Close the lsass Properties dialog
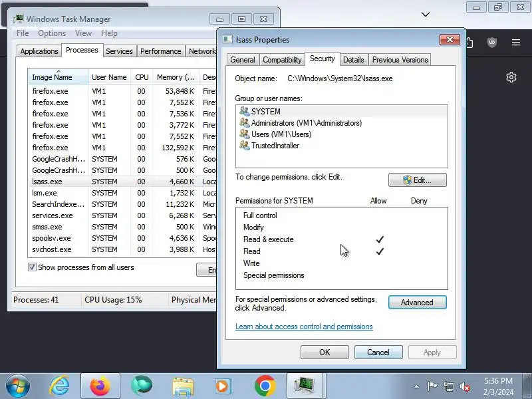Viewport: 532px width, 399px height. [x=450, y=40]
